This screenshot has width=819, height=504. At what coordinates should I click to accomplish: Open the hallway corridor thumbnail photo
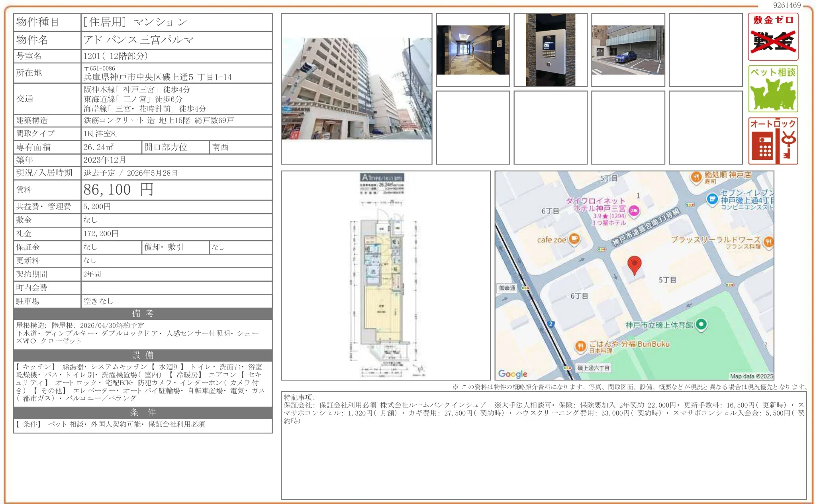pos(473,50)
